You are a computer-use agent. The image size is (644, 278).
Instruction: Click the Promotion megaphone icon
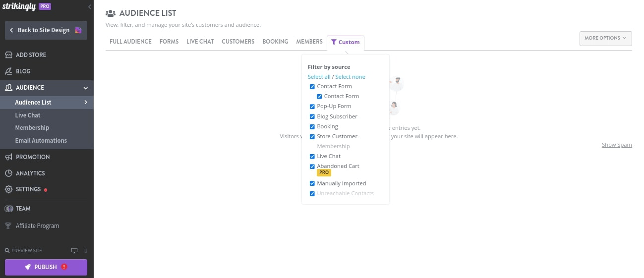[8, 157]
